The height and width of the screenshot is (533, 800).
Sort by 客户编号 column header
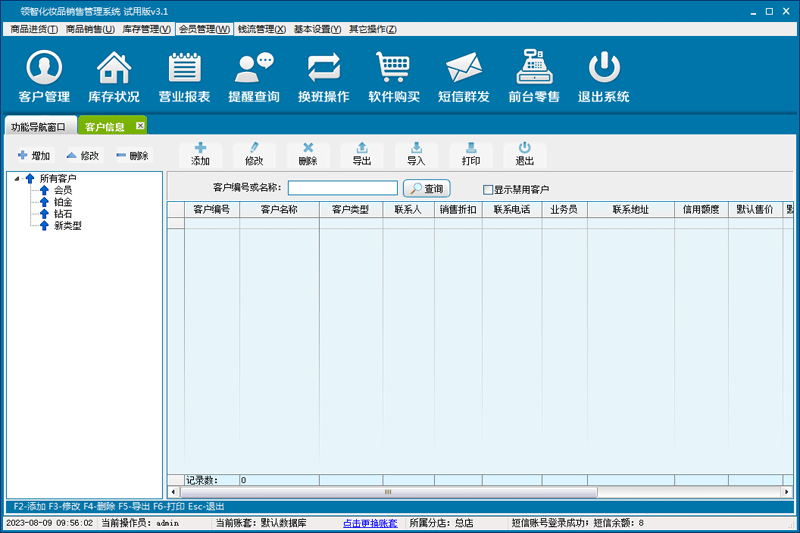[212, 210]
